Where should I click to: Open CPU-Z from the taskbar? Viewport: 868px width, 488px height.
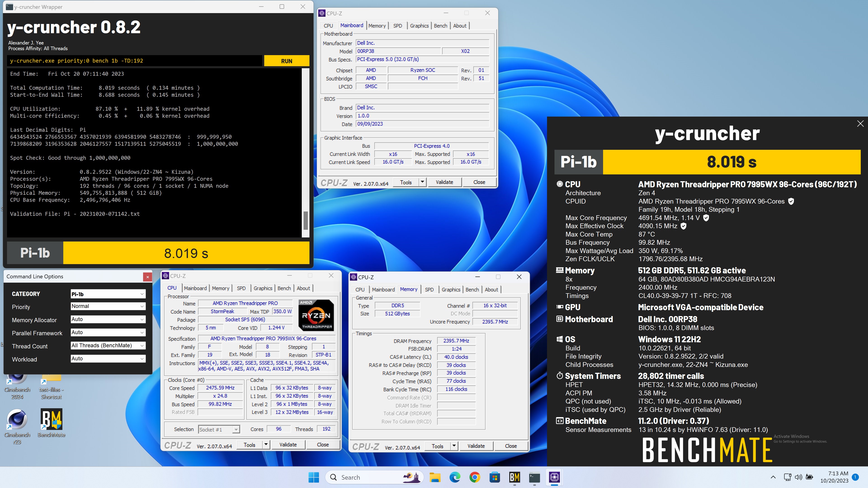(554, 477)
